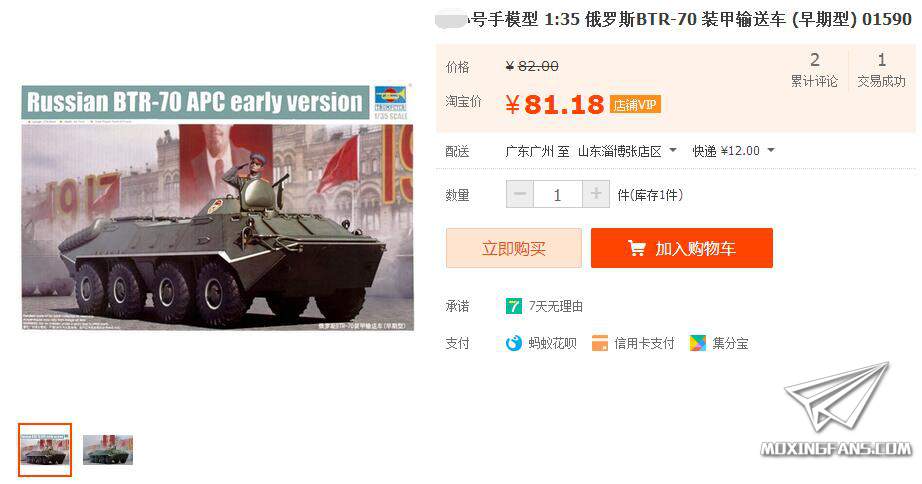
Task: Click the Moxingfans paper plane logo
Action: point(837,409)
